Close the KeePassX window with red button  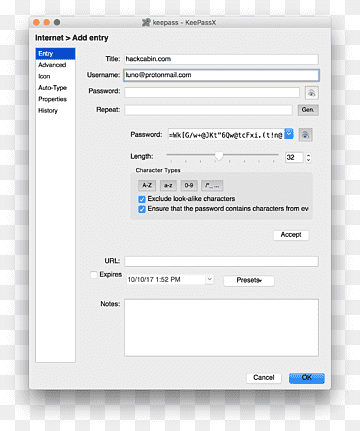36,22
